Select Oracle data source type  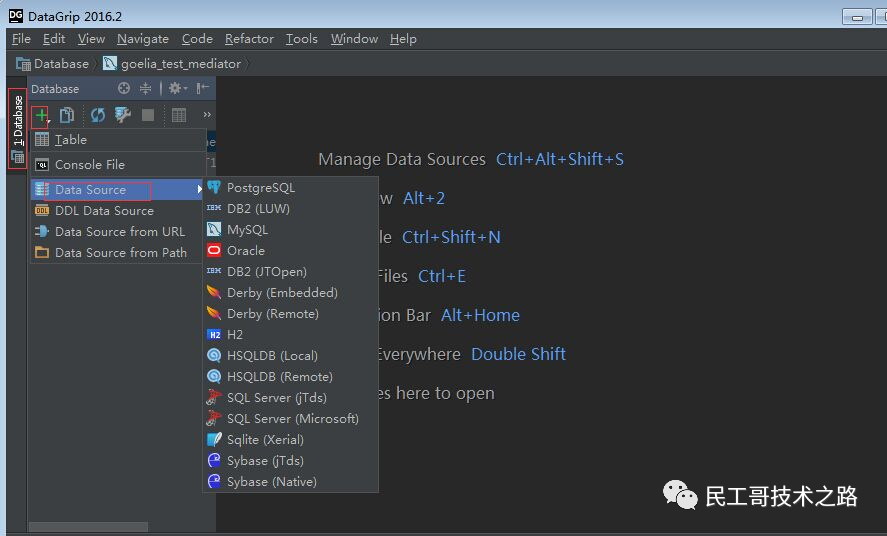[x=290, y=250]
